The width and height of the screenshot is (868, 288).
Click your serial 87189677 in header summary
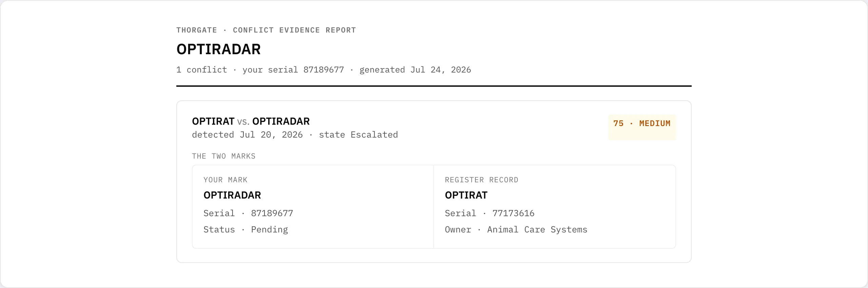293,70
